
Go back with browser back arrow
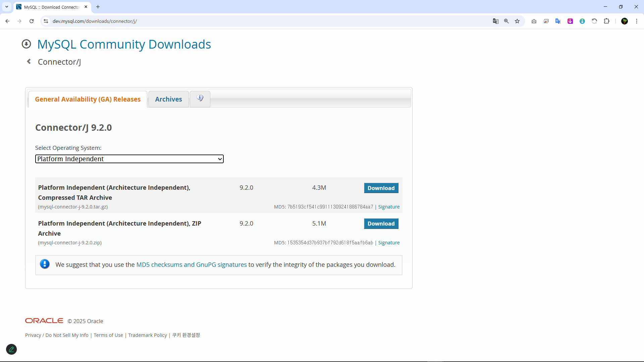point(7,21)
